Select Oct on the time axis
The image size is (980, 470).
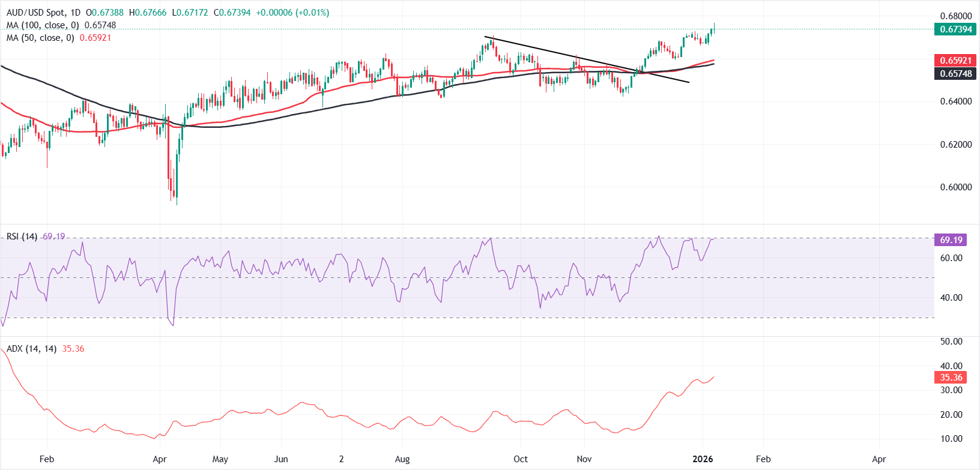(521, 459)
